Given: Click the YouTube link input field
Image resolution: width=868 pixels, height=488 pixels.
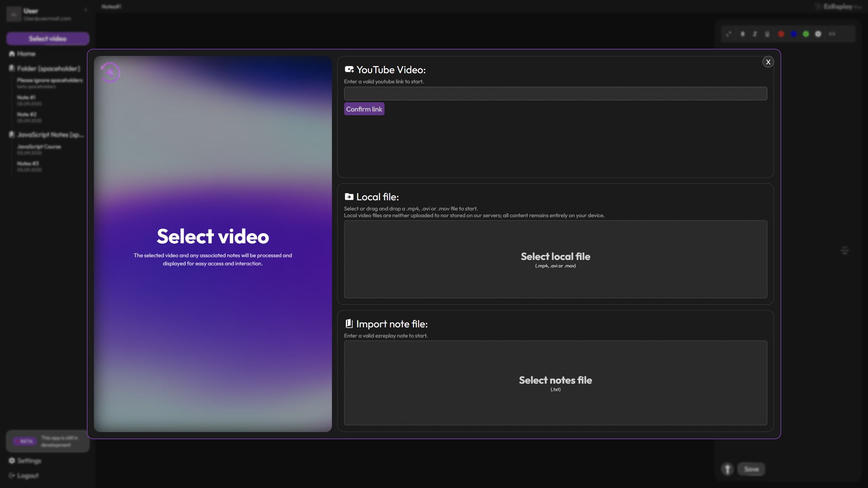Looking at the screenshot, I should [x=555, y=94].
